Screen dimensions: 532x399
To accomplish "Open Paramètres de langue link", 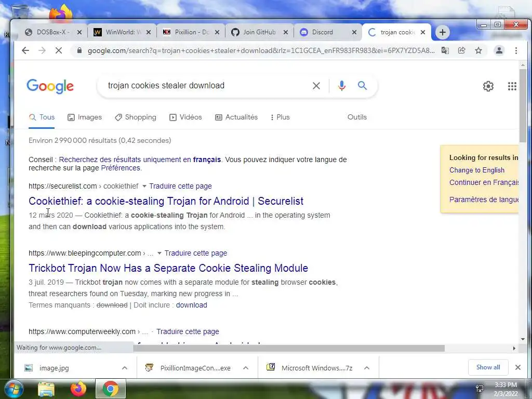I will [x=484, y=199].
